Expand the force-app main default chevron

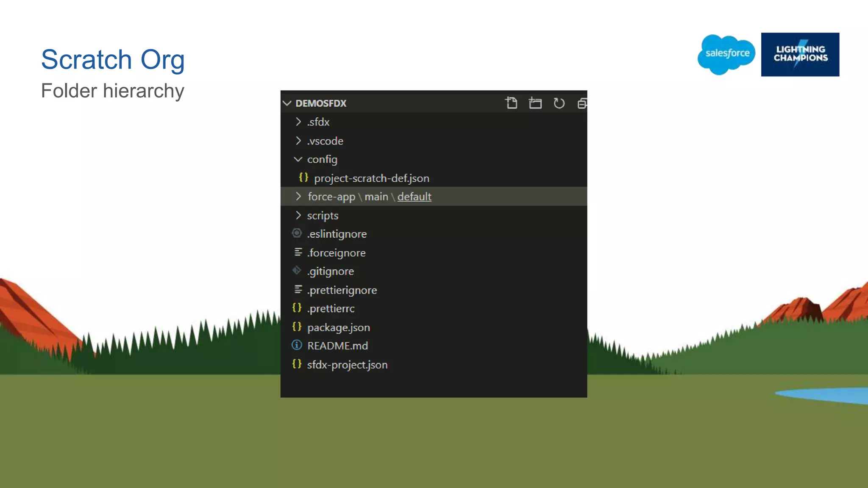[x=298, y=197]
